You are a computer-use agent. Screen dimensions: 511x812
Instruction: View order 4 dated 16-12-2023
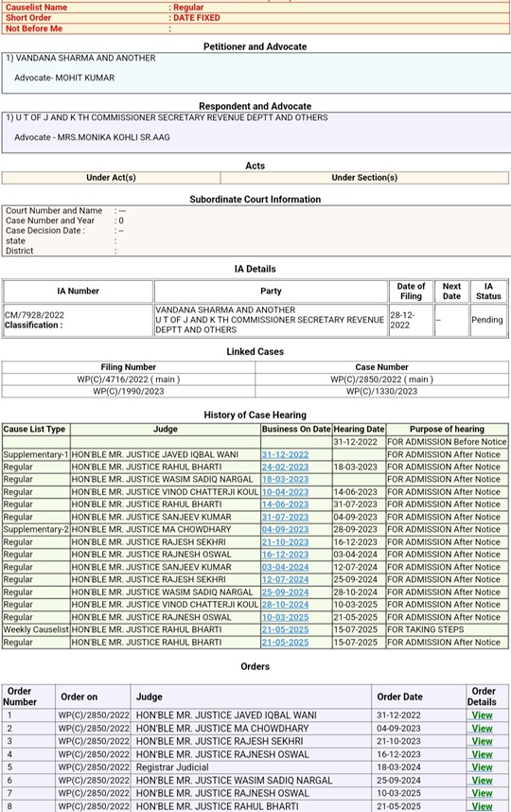(482, 754)
